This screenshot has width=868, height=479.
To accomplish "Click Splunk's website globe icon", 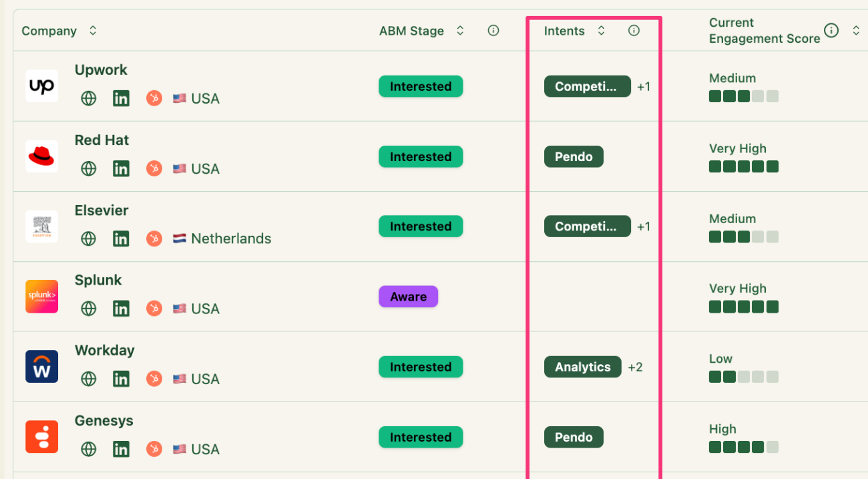I will [x=89, y=309].
